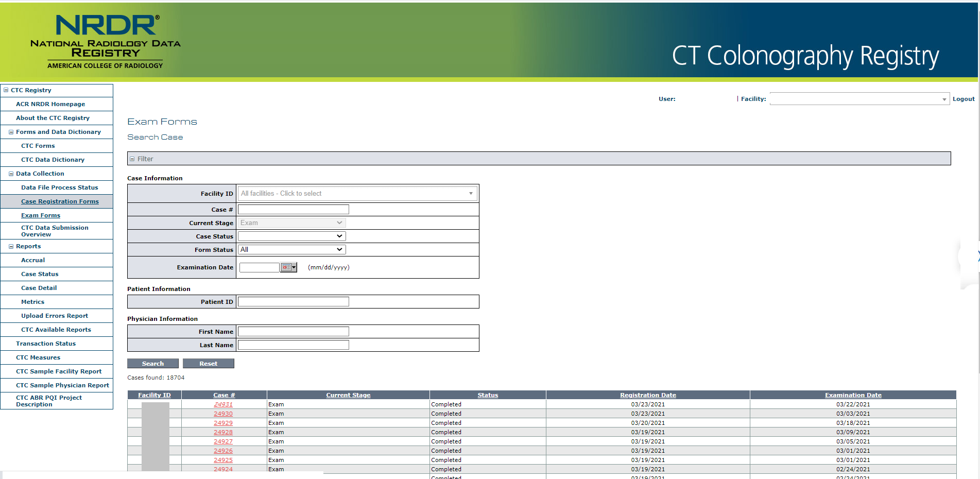980x479 pixels.
Task: Open case 24925
Action: (223, 460)
